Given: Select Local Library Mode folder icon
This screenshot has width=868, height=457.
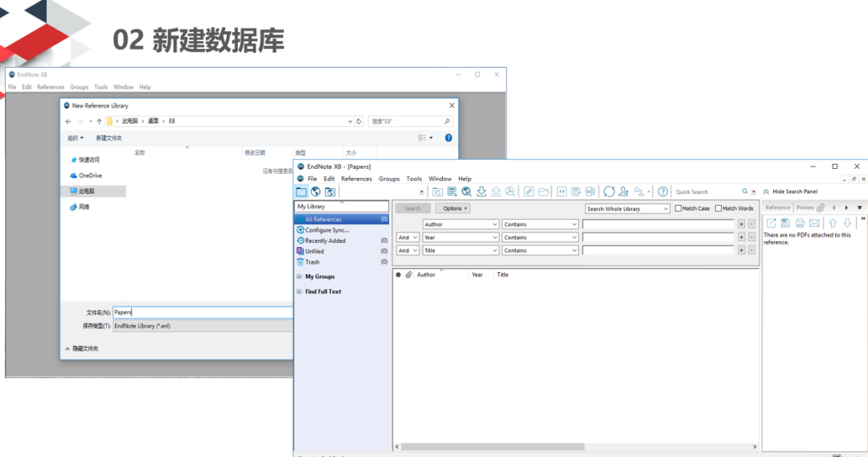Looking at the screenshot, I should (301, 191).
